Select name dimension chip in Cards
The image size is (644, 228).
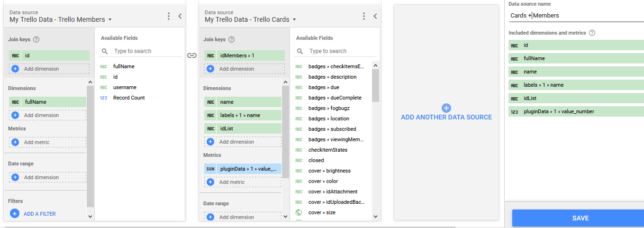243,102
